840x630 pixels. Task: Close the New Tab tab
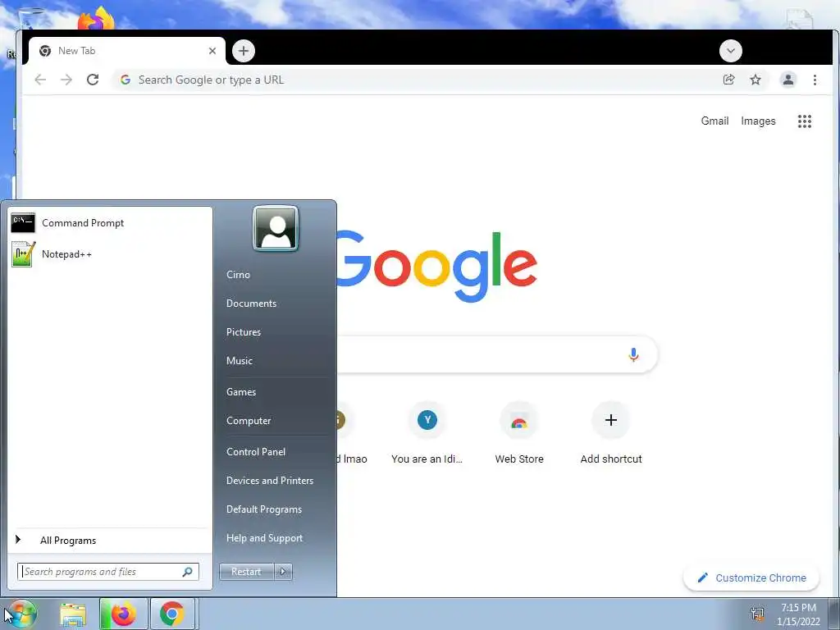click(212, 51)
